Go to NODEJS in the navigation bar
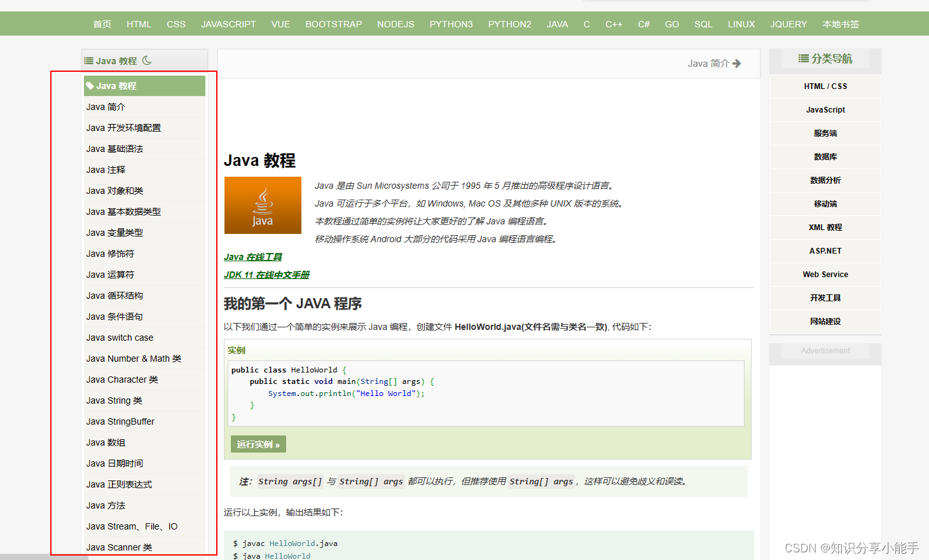The image size is (929, 560). pos(396,24)
